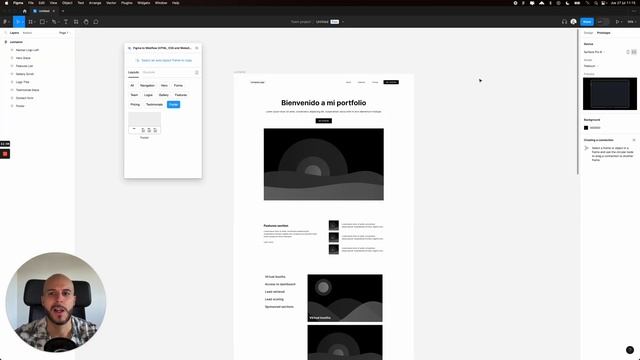Choose landscape device orientation icon

coord(634,52)
